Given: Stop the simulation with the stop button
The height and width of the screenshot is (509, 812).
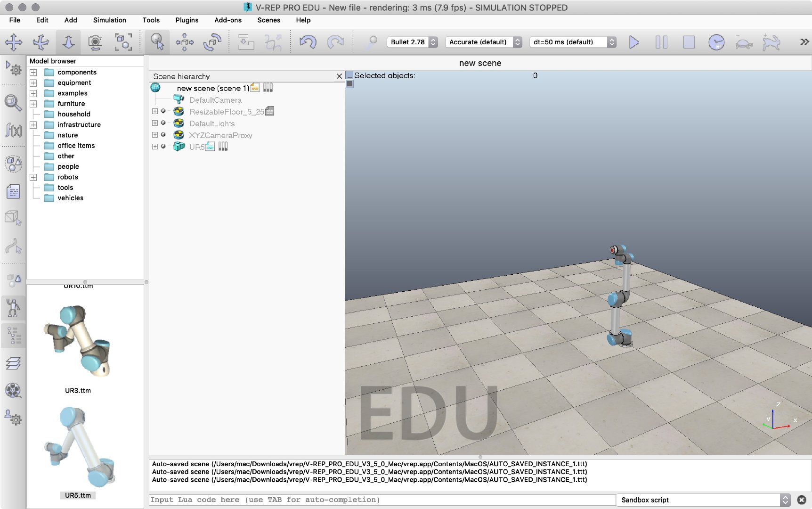Looking at the screenshot, I should (688, 42).
